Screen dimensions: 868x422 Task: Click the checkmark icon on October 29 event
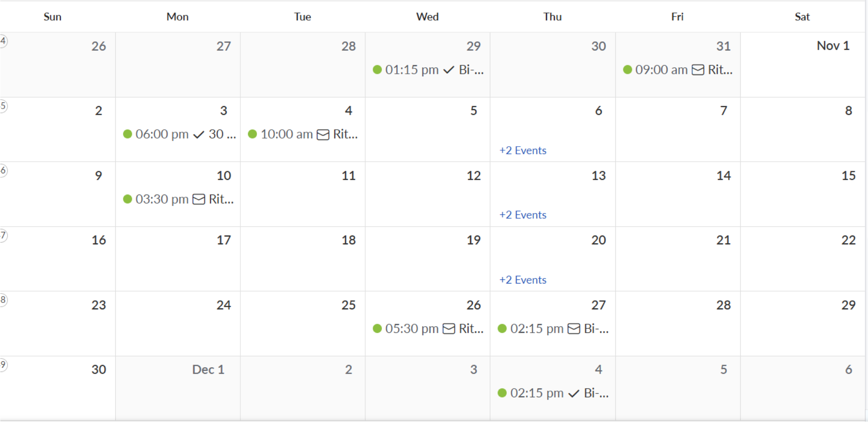pyautogui.click(x=448, y=70)
